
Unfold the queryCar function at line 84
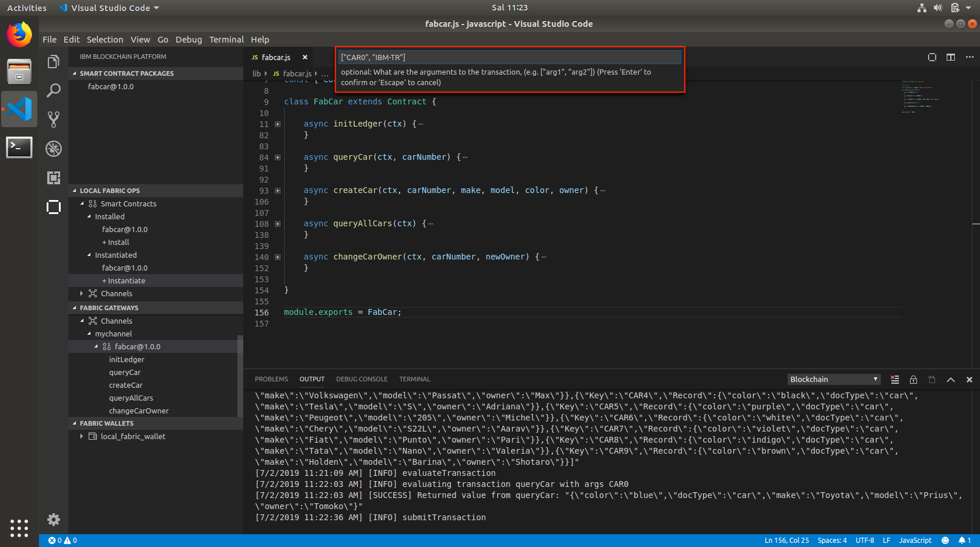click(x=278, y=157)
